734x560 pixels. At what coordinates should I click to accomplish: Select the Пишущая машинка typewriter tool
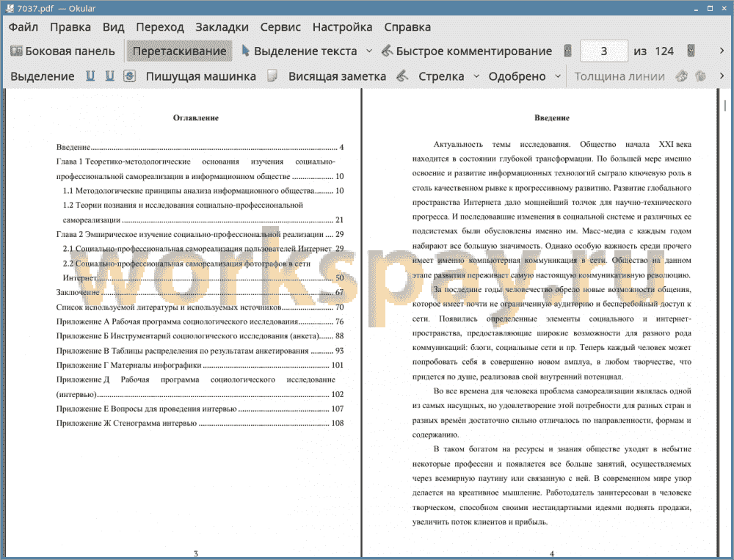pyautogui.click(x=201, y=76)
